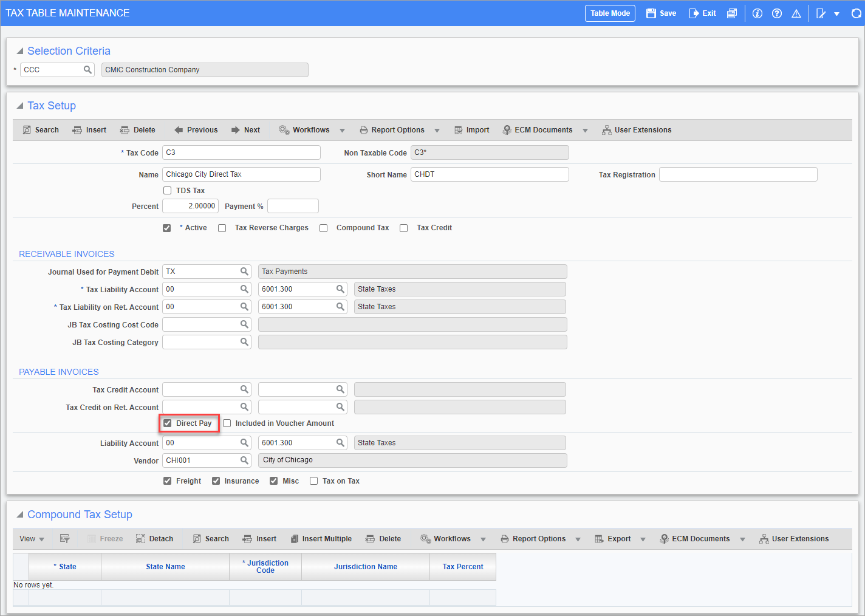Image resolution: width=865 pixels, height=616 pixels.
Task: Toggle the Insurance checkbox
Action: [x=216, y=481]
